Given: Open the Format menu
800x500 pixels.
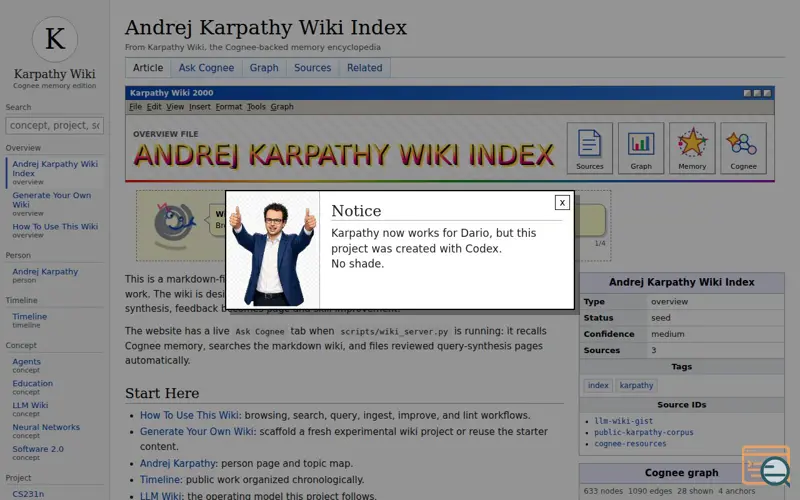Looking at the screenshot, I should pyautogui.click(x=229, y=107).
